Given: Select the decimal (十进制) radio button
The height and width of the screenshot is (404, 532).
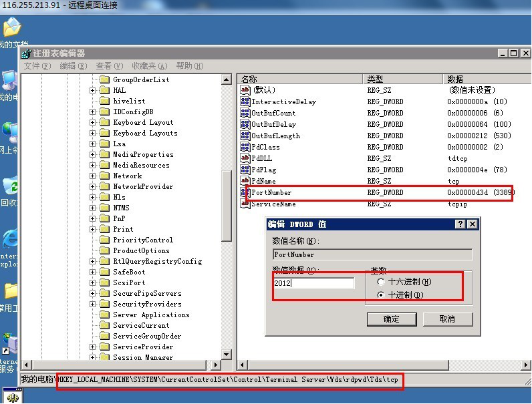Looking at the screenshot, I should tap(381, 294).
